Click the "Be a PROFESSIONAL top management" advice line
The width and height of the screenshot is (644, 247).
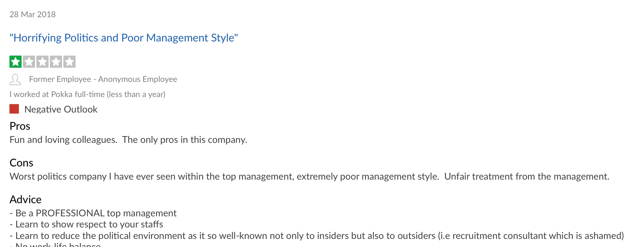coord(93,213)
